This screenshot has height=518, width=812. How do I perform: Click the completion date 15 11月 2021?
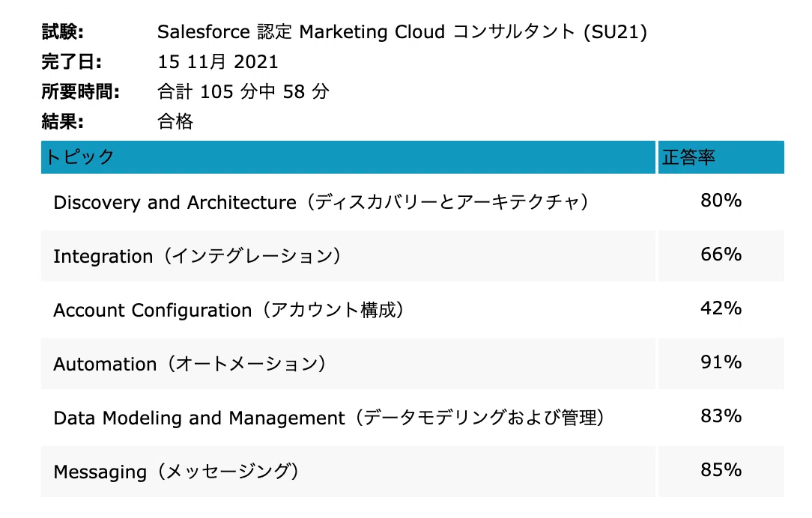coord(218,62)
